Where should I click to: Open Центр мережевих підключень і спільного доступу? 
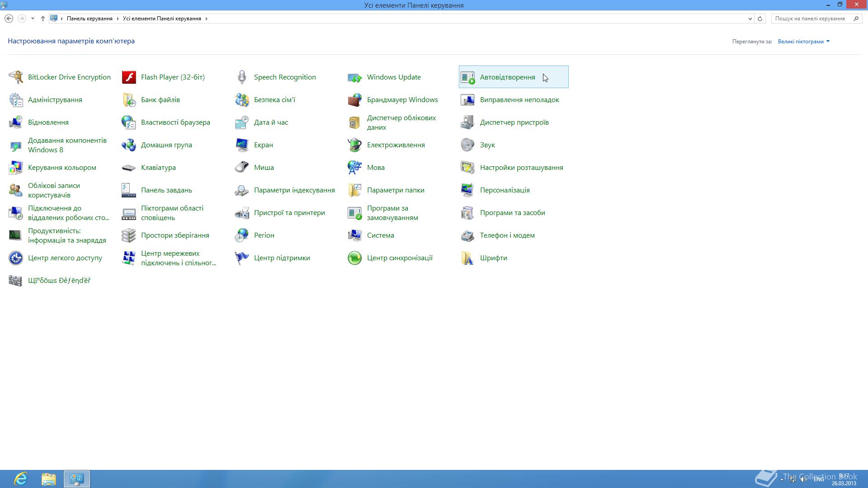coord(179,258)
